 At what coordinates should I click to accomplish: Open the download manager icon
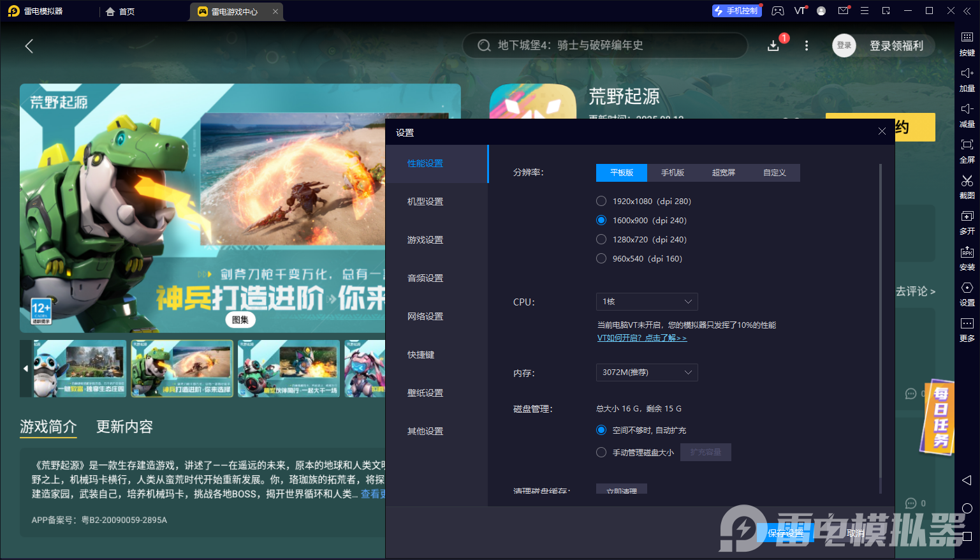point(773,46)
